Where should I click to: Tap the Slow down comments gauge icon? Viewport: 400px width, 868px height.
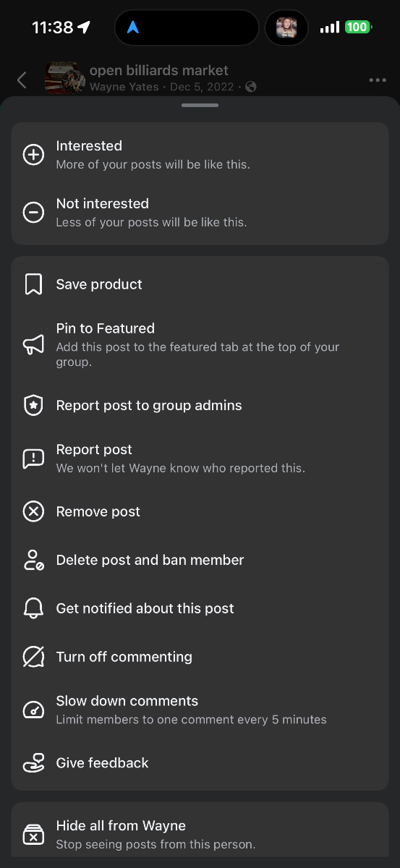tap(33, 710)
